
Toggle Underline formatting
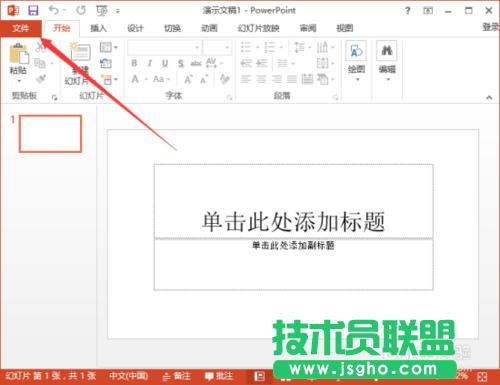tap(165, 63)
